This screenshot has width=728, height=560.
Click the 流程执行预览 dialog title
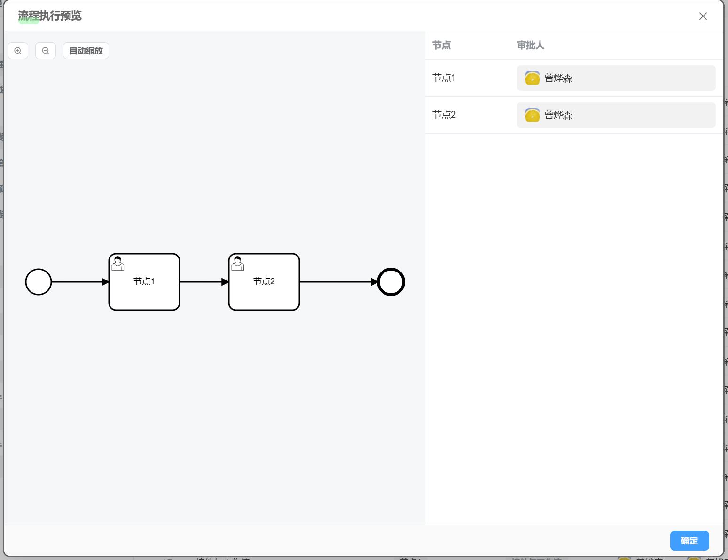50,16
